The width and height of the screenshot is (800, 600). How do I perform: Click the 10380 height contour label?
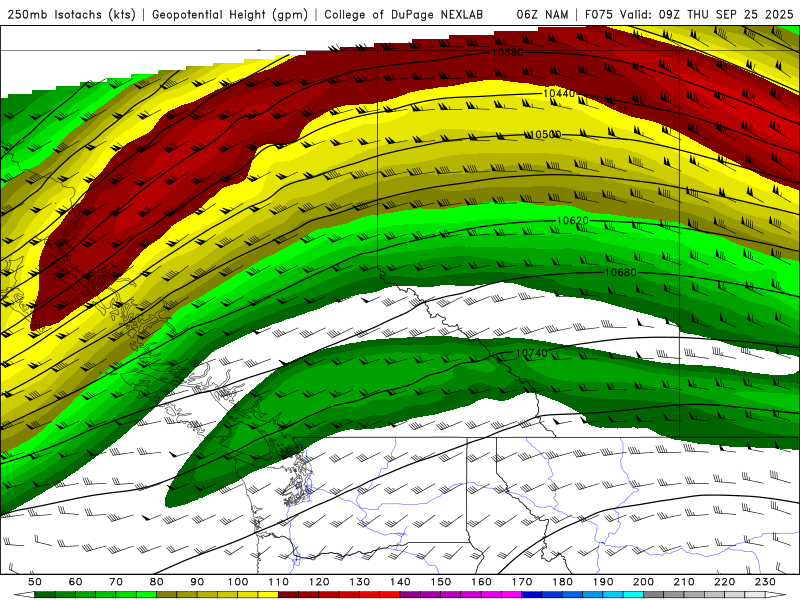coord(508,52)
